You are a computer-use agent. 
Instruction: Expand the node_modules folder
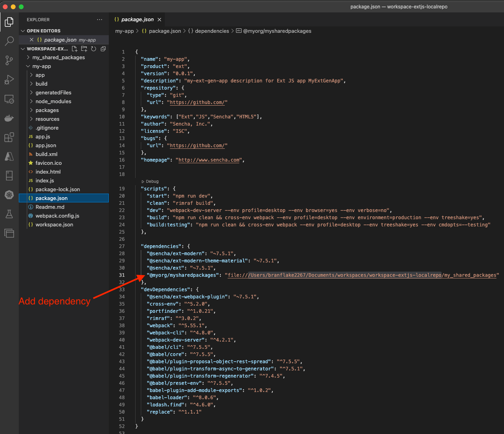click(53, 102)
